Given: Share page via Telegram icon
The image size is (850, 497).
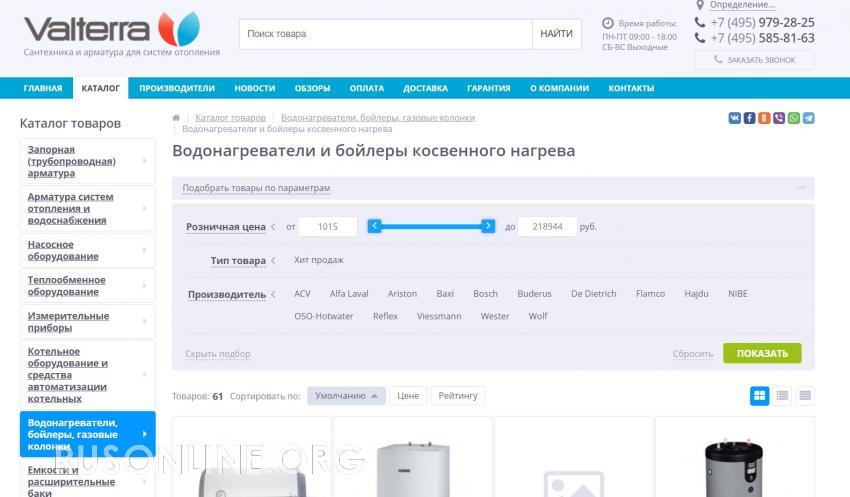Looking at the screenshot, I should (x=808, y=118).
